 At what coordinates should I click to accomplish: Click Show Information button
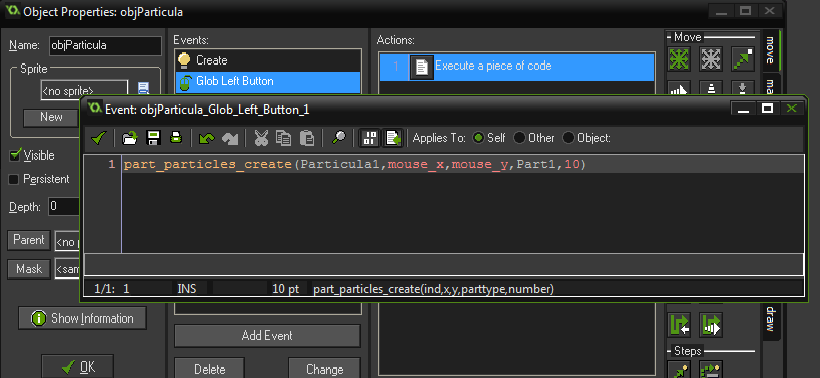tap(82, 318)
